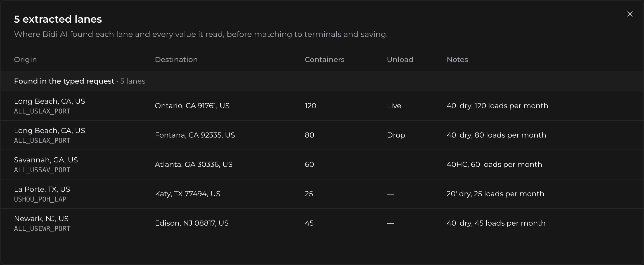Click the Long Beach origin in Fontana row
Screen dimensions: 644x265
click(49, 131)
